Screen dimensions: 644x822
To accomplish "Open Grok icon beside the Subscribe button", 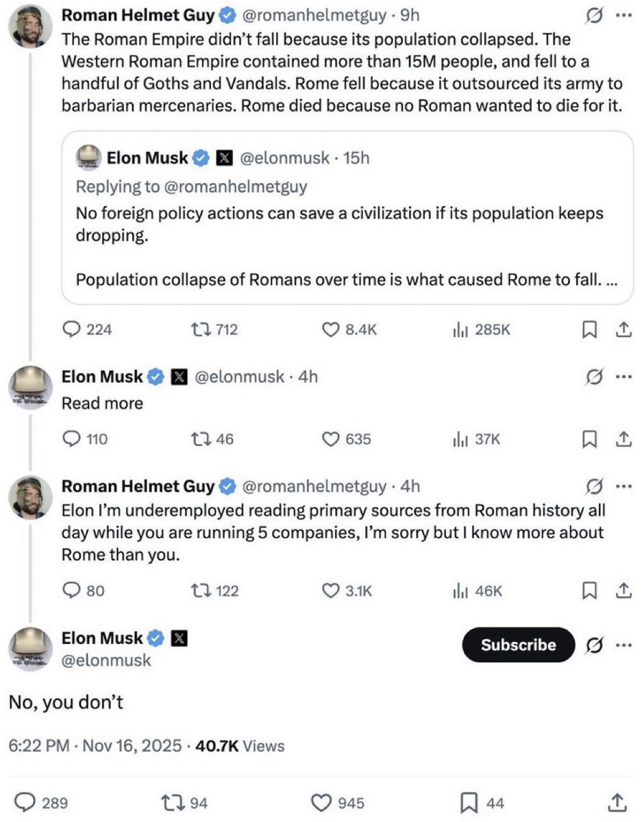I will (595, 645).
